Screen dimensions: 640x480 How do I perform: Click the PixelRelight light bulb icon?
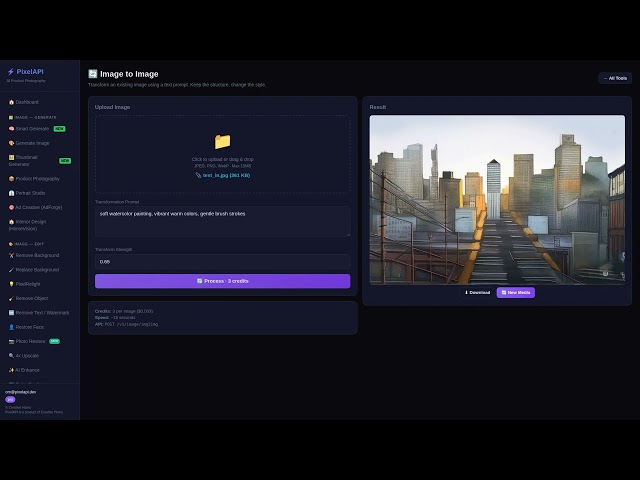point(11,284)
